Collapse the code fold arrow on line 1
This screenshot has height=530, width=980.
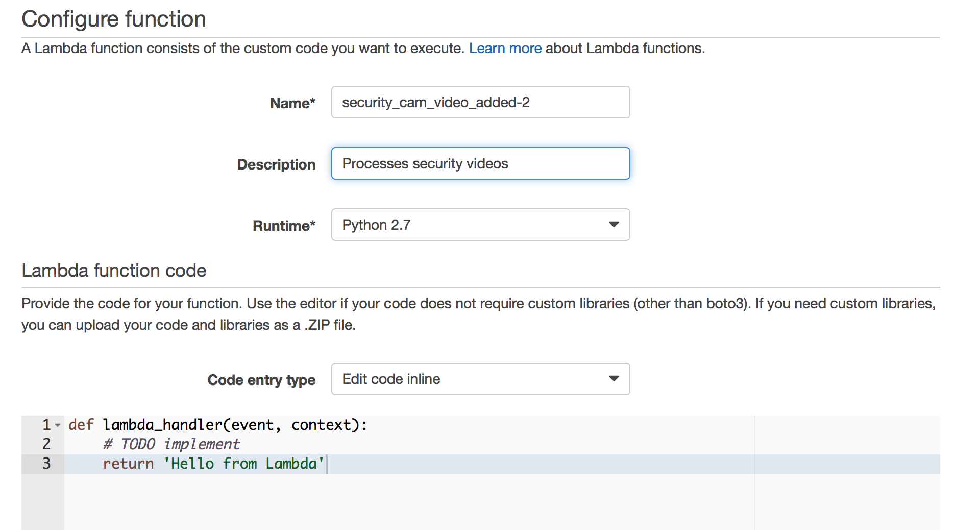(58, 425)
